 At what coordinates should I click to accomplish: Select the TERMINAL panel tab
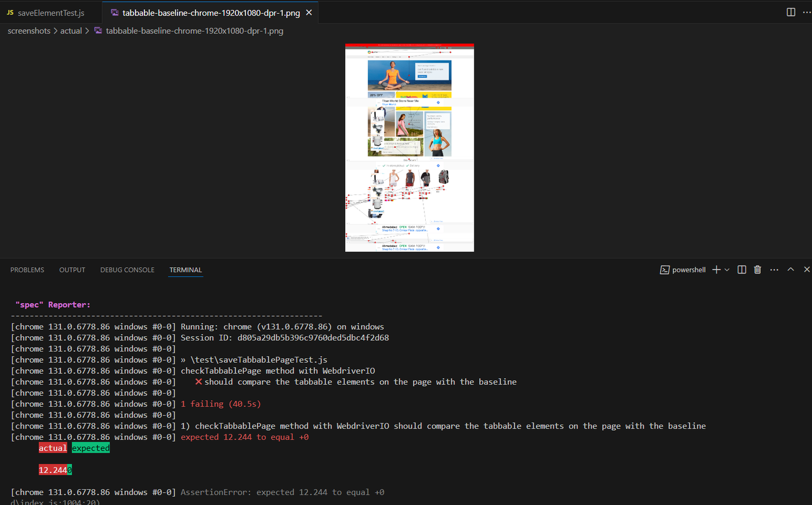pos(186,270)
